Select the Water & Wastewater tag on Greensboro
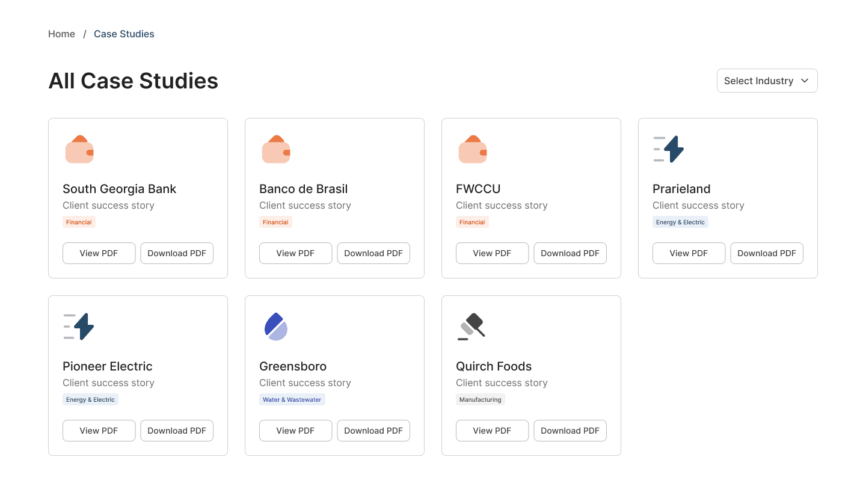The height and width of the screenshot is (504, 866). [292, 399]
